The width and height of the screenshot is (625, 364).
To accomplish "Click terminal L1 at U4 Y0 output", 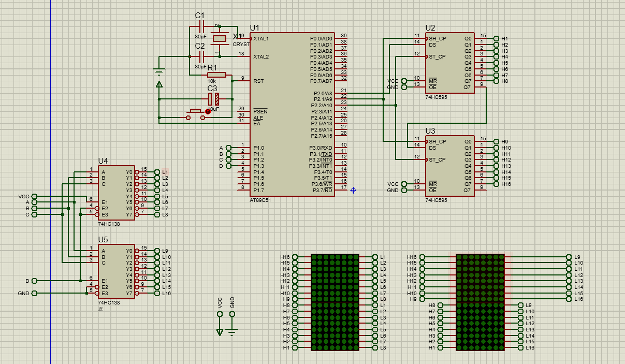I will click(157, 172).
